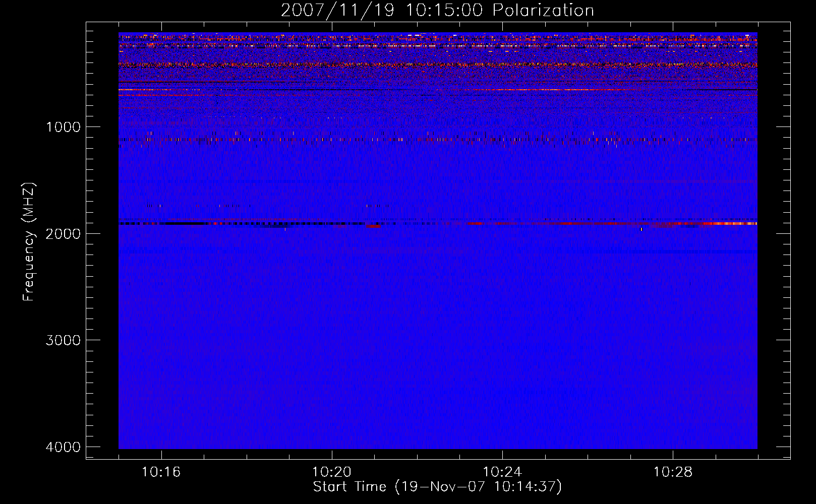Click the 1000 frequency tick label
This screenshot has width=816, height=504.
pos(63,127)
